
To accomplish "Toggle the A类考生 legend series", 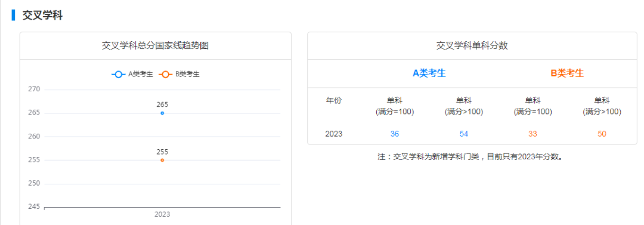I will point(132,75).
